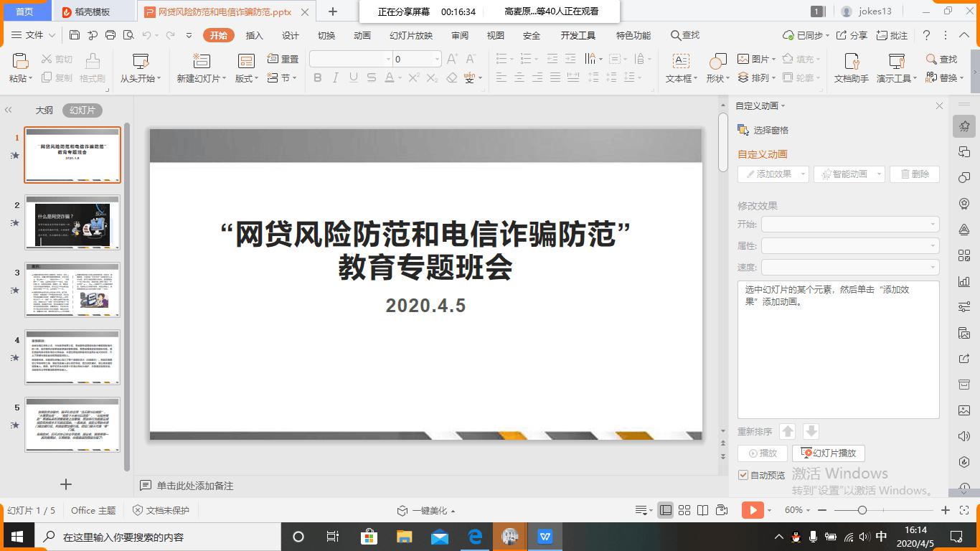The width and height of the screenshot is (980, 551).
Task: Open the 插入 ribbon tab
Action: (x=254, y=35)
